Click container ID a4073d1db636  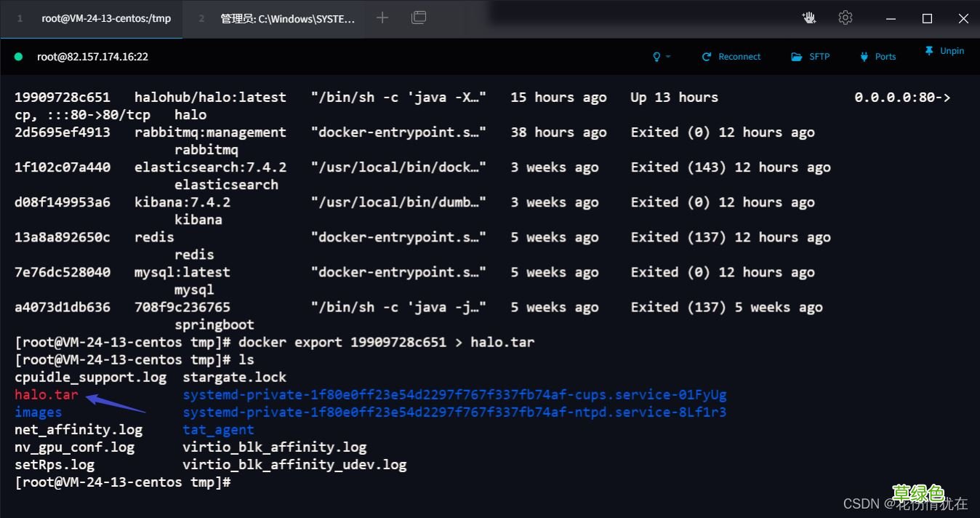[63, 307]
